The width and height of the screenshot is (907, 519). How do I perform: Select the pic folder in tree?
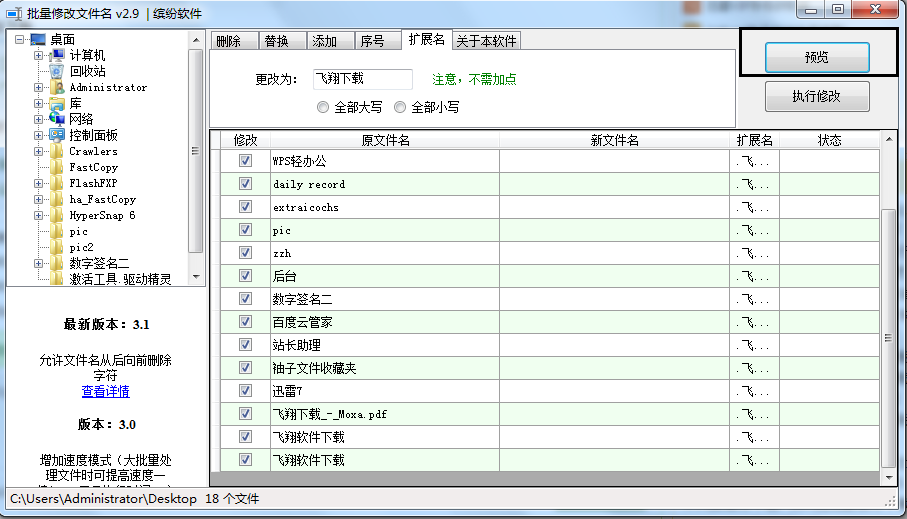(79, 231)
